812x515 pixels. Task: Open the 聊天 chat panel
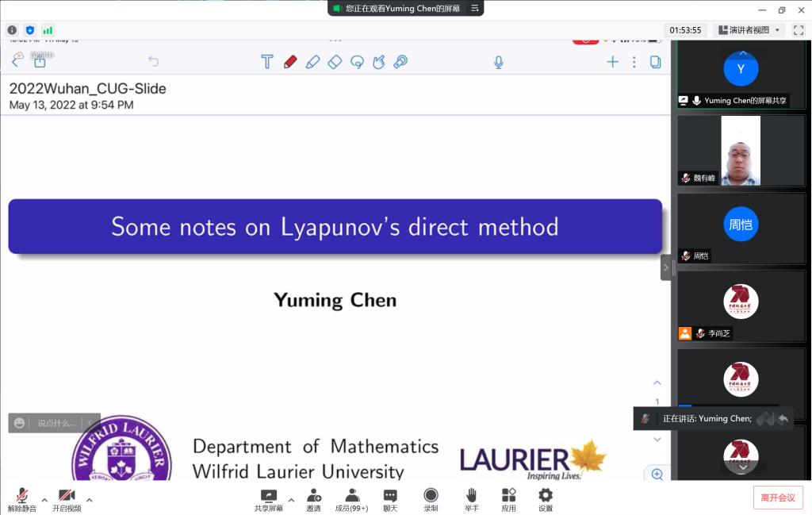pos(390,497)
